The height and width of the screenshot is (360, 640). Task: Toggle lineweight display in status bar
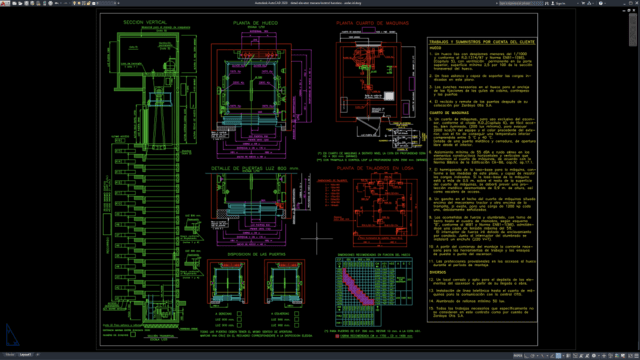[568, 356]
